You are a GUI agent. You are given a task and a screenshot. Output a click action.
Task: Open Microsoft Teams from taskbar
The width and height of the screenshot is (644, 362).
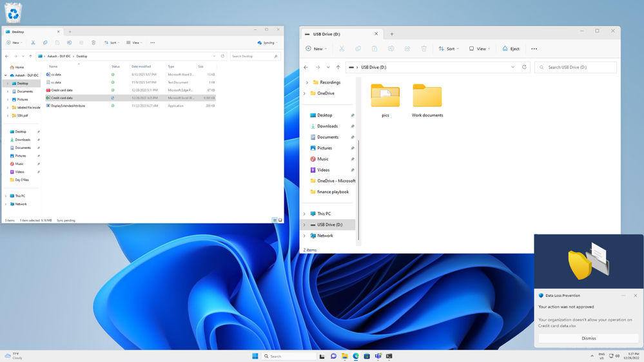point(378,356)
